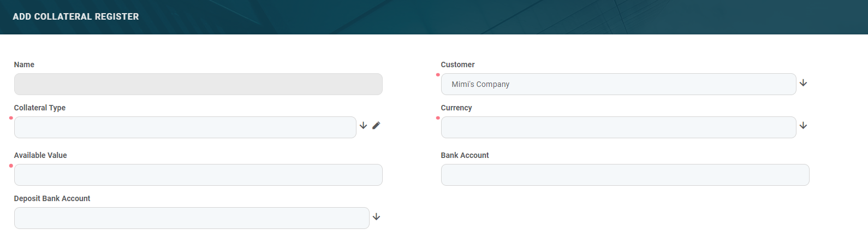Viewport: 868px width, 235px height.
Task: Click the Deposit Bank Account input box
Action: pyautogui.click(x=192, y=218)
